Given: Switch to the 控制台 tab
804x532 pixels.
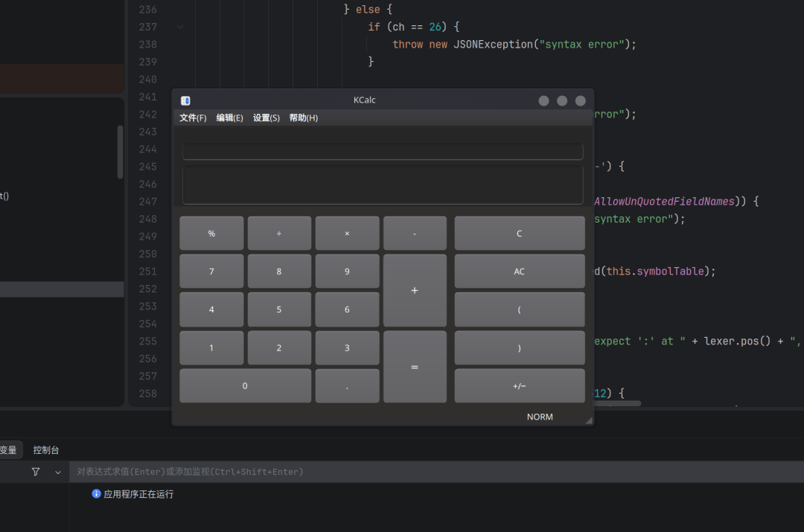Looking at the screenshot, I should point(46,450).
